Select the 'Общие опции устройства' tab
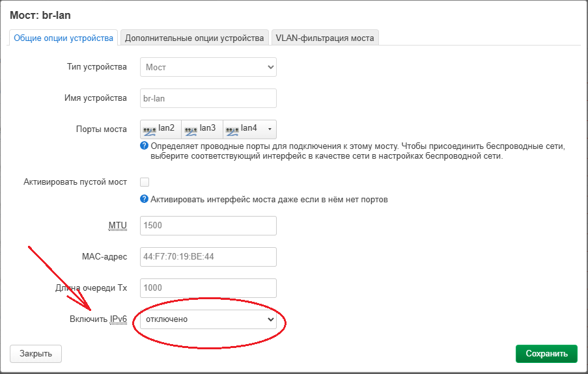588x374 pixels. pyautogui.click(x=63, y=38)
